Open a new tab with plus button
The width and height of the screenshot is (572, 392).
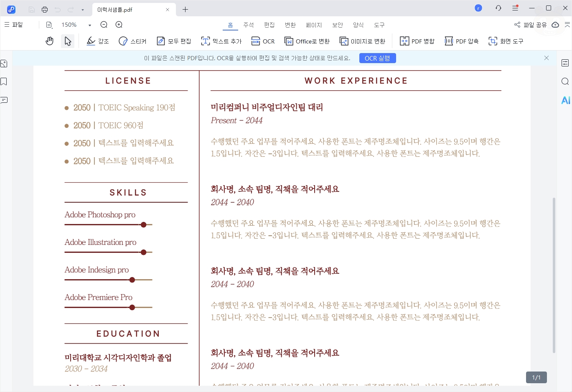[x=185, y=9]
